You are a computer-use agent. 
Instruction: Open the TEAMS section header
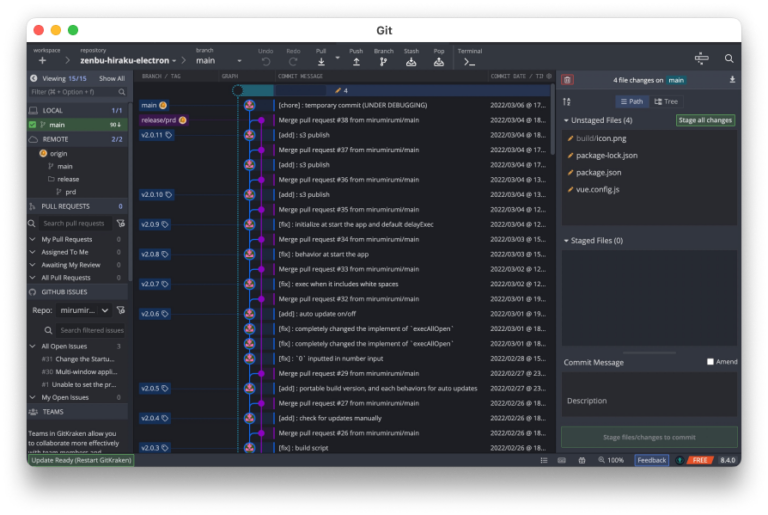[77, 412]
